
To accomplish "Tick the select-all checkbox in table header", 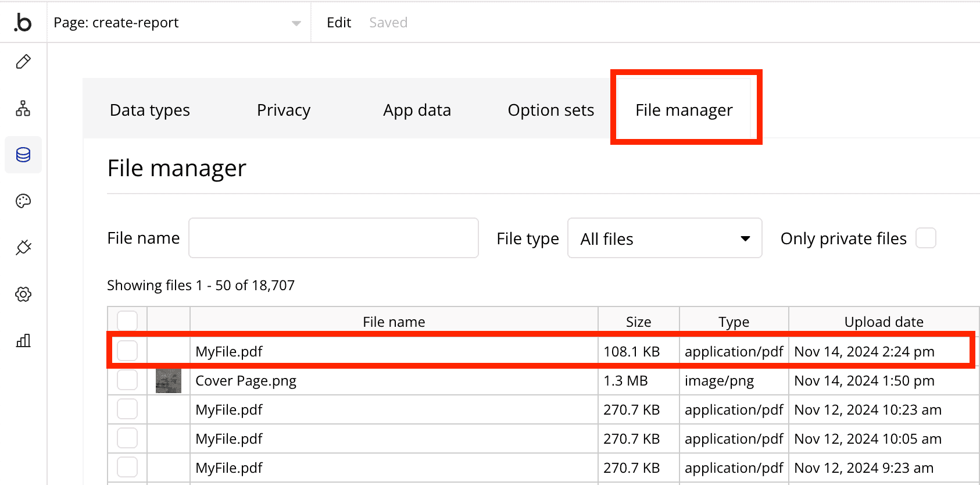I will coord(127,321).
